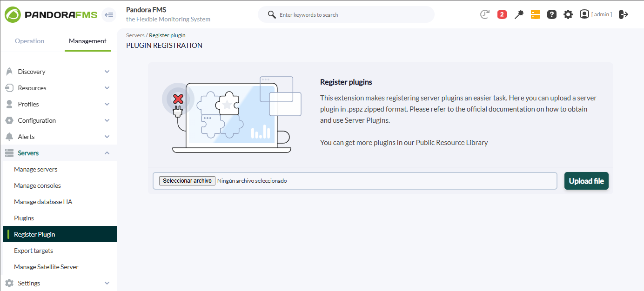Click the Alerts bell icon
Viewport: 644px width, 291px height.
pos(9,137)
